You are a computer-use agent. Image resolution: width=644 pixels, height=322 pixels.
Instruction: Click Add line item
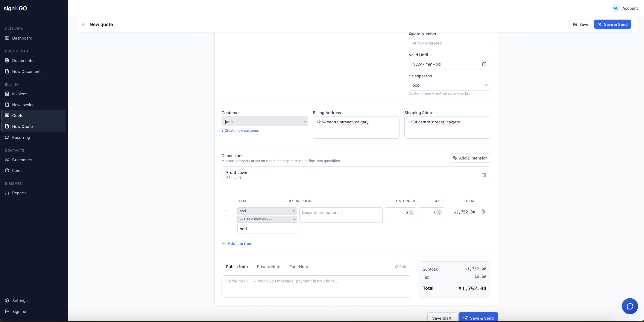pyautogui.click(x=237, y=243)
